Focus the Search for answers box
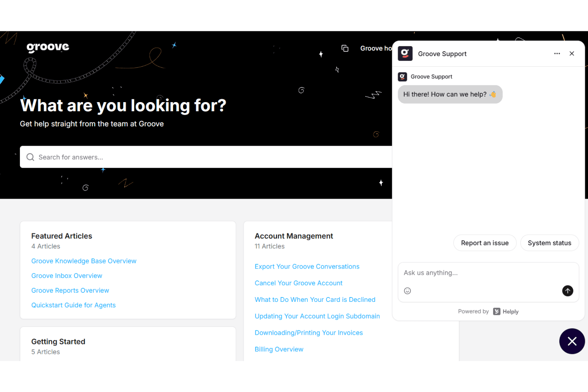Image resolution: width=588 pixels, height=392 pixels. tap(206, 157)
